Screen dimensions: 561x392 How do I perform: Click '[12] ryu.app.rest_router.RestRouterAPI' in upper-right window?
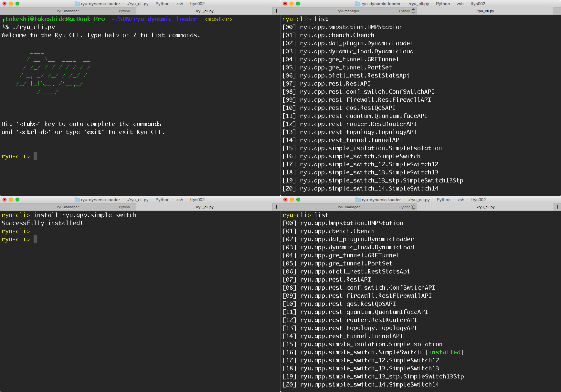click(x=350, y=124)
